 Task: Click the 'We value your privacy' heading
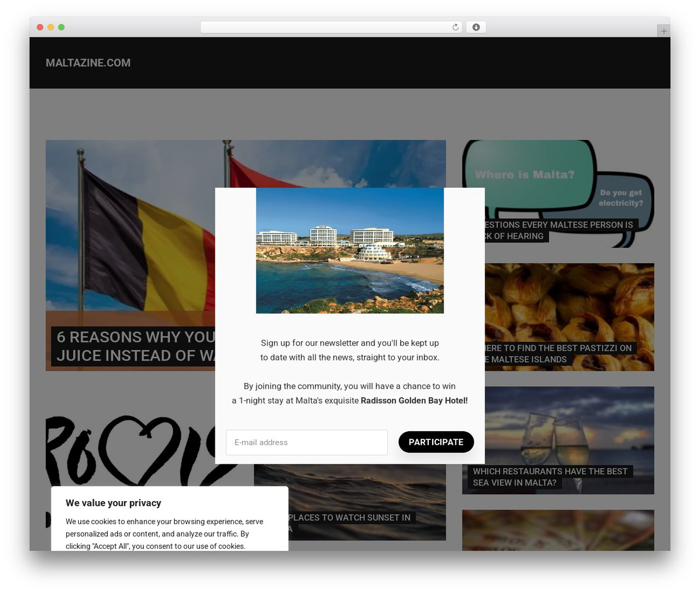[113, 503]
